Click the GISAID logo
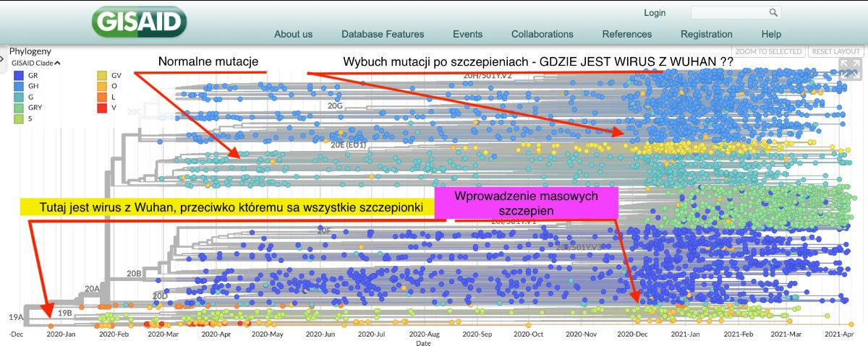Screen dimensions: 868x346 [x=139, y=21]
